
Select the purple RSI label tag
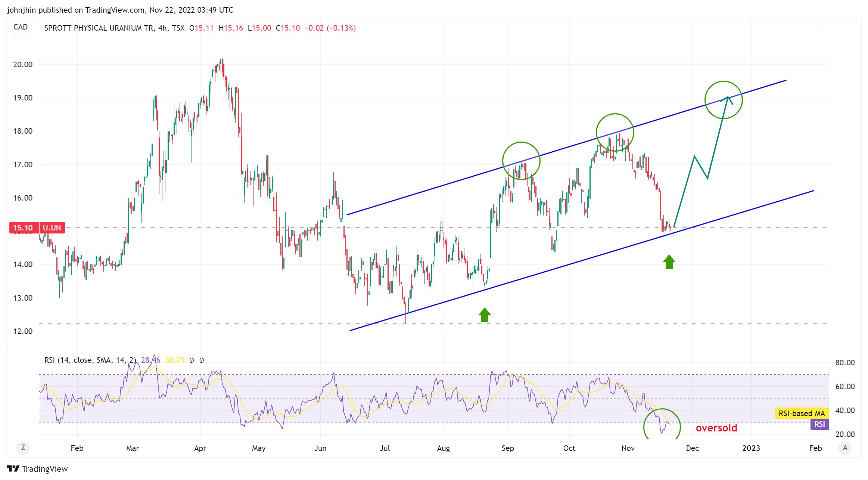click(x=819, y=424)
